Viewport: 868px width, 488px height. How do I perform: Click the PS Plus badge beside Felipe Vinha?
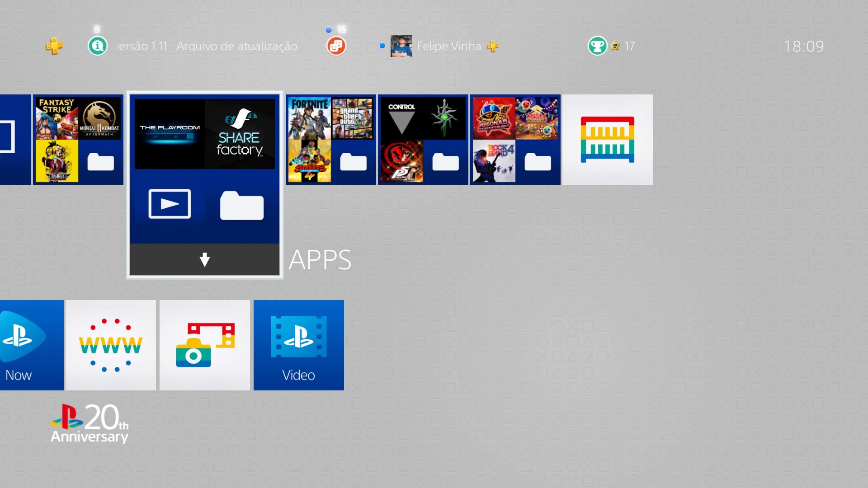pyautogui.click(x=493, y=46)
